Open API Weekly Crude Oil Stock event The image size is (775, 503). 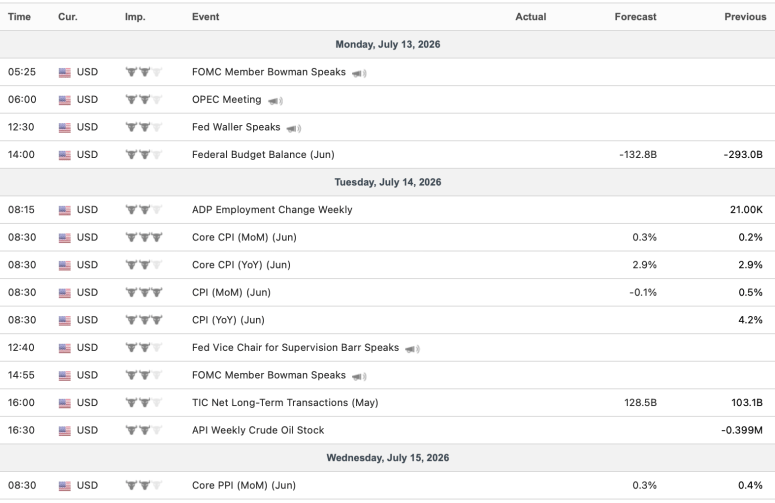pos(258,430)
